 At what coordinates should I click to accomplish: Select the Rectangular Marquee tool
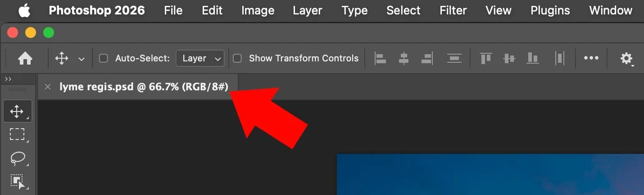click(17, 134)
